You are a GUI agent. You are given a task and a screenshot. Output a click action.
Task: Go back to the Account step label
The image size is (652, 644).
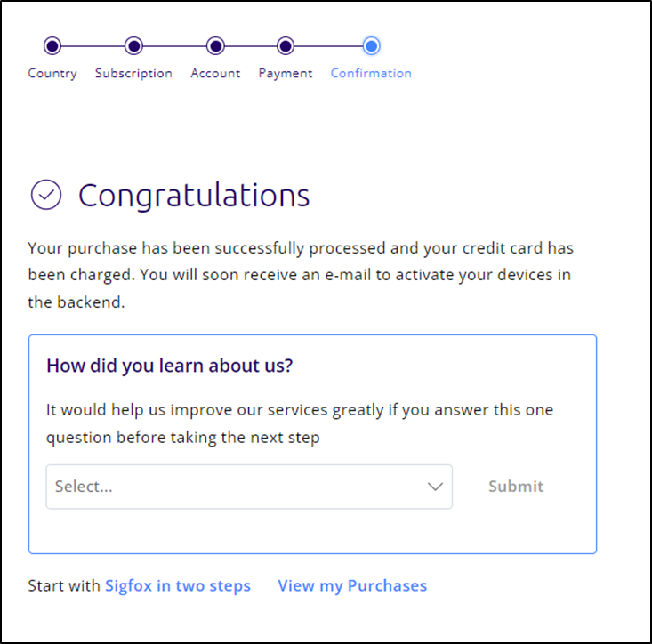[x=215, y=73]
